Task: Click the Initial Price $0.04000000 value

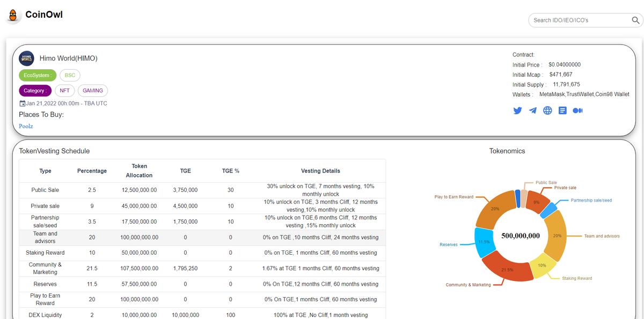Action: pyautogui.click(x=565, y=64)
